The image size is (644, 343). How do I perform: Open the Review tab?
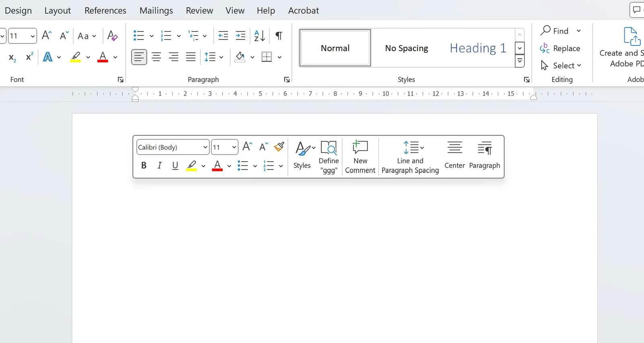[199, 10]
